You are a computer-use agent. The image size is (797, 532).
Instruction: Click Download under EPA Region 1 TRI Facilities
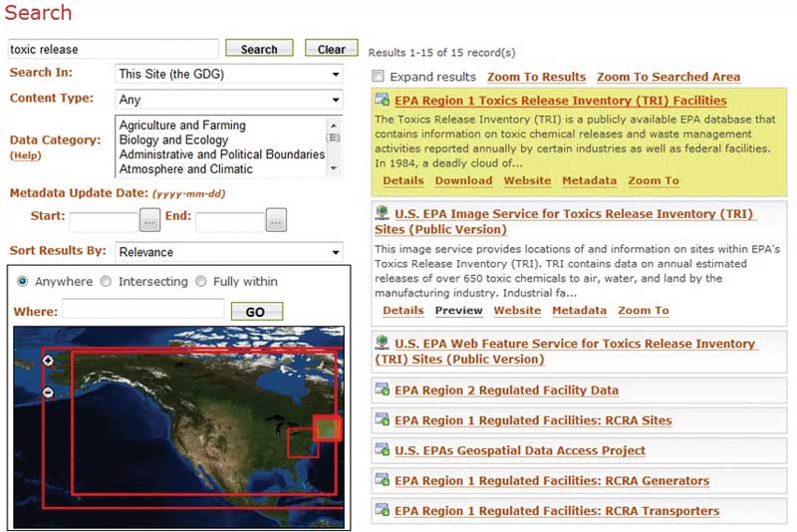pos(463,181)
